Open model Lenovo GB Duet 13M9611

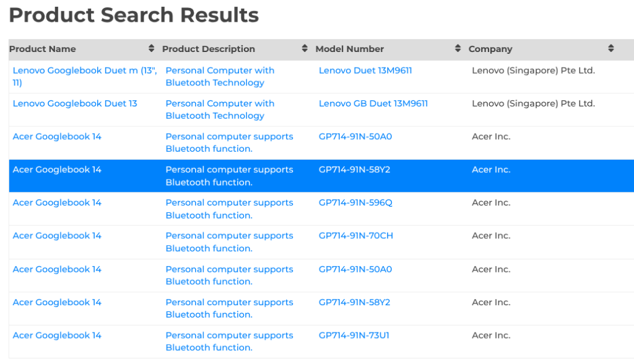373,103
